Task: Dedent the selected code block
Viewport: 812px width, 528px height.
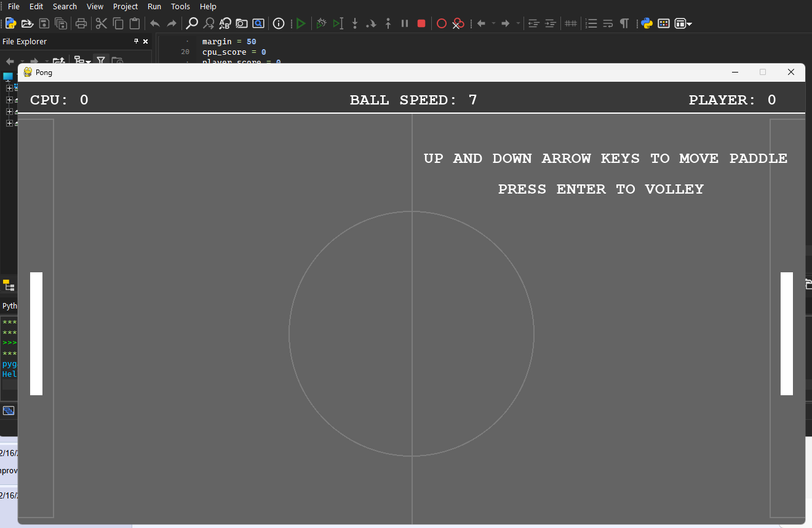Action: pos(534,23)
